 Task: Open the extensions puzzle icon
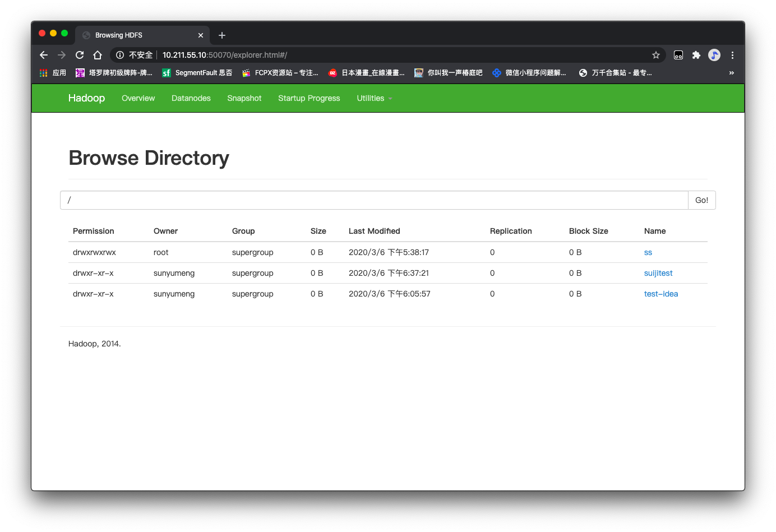696,55
